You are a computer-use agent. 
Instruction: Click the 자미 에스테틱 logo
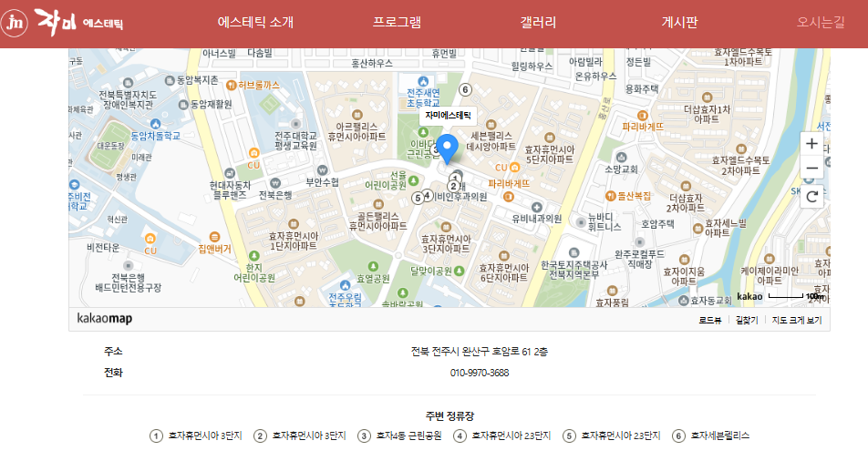click(62, 23)
